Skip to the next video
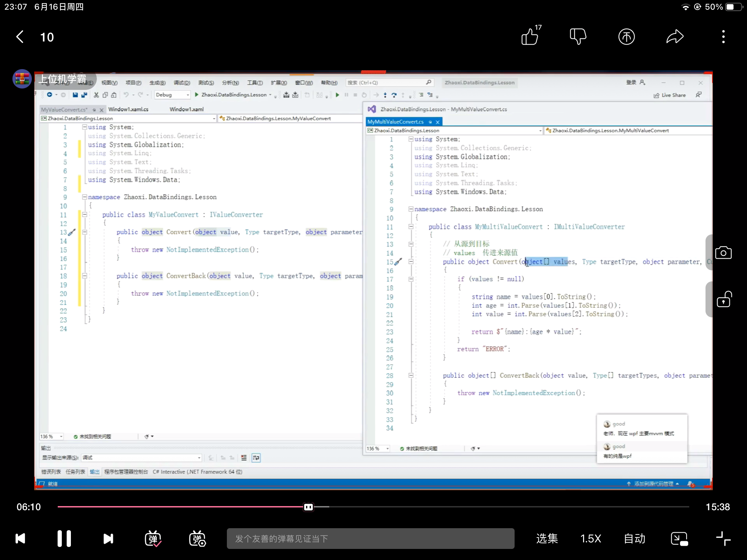Viewport: 747px width, 560px height. 108,539
